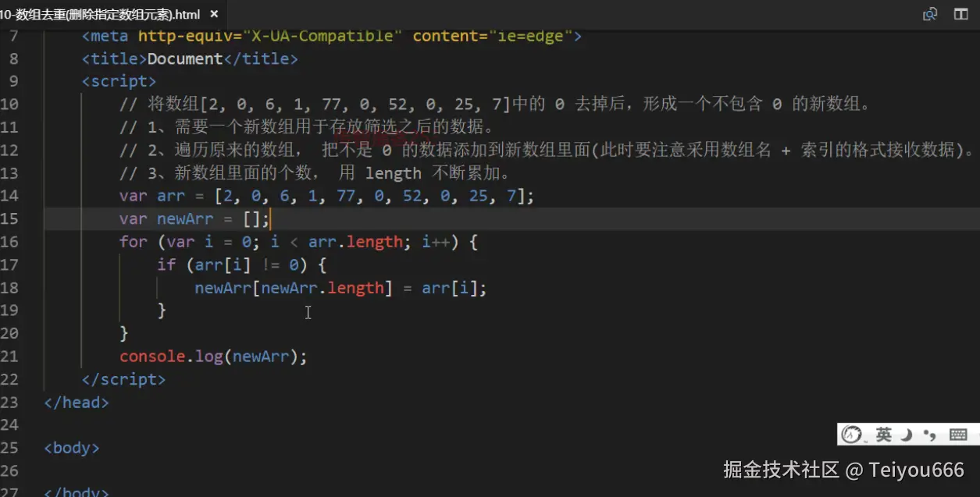Image resolution: width=980 pixels, height=497 pixels.
Task: Toggle the moon half-width icon in IME bar
Action: pos(907,435)
